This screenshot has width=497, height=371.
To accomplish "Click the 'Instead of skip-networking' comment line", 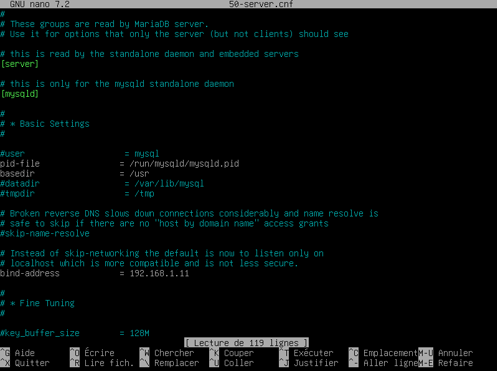I will click(162, 253).
